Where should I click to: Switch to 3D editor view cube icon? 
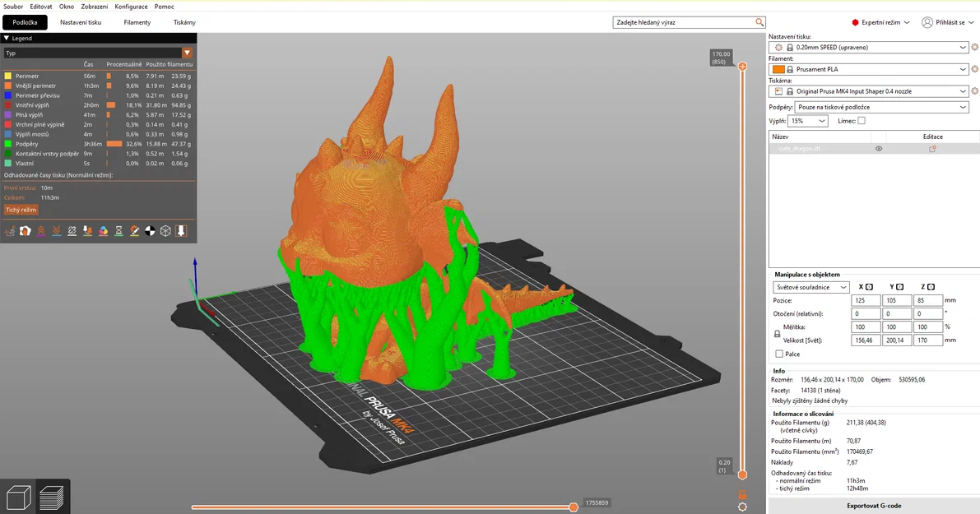coord(18,498)
